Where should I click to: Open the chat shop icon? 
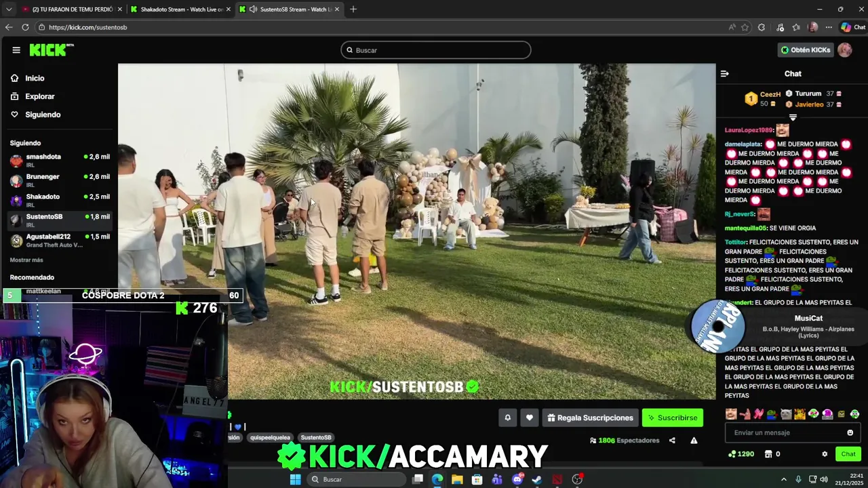pos(768,454)
